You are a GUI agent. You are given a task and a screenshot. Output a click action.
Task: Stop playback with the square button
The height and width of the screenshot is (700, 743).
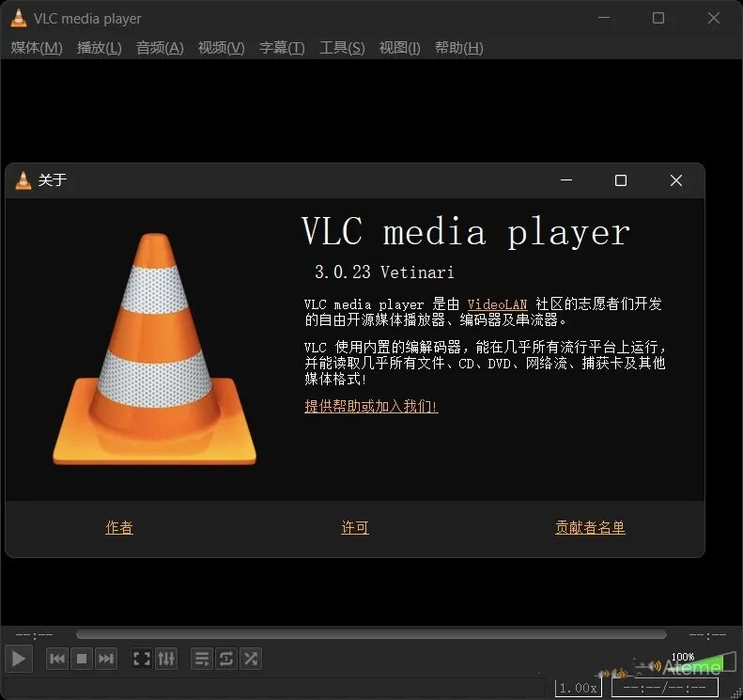82,659
